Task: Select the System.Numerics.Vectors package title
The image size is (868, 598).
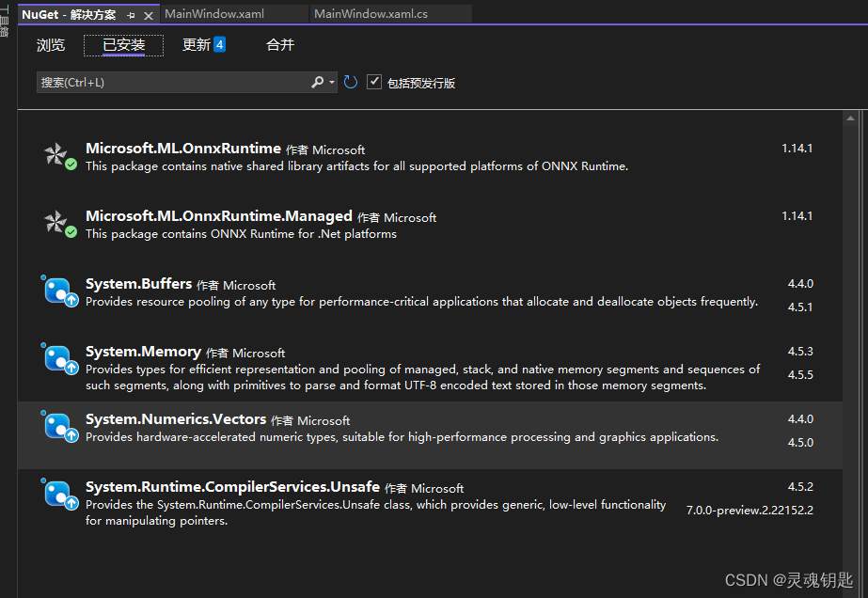Action: [176, 419]
